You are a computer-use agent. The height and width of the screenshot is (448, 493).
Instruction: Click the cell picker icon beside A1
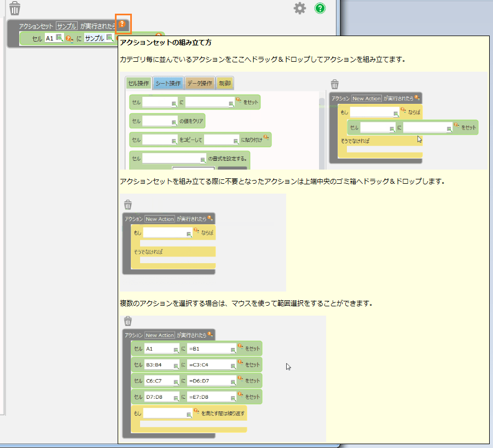click(x=59, y=38)
